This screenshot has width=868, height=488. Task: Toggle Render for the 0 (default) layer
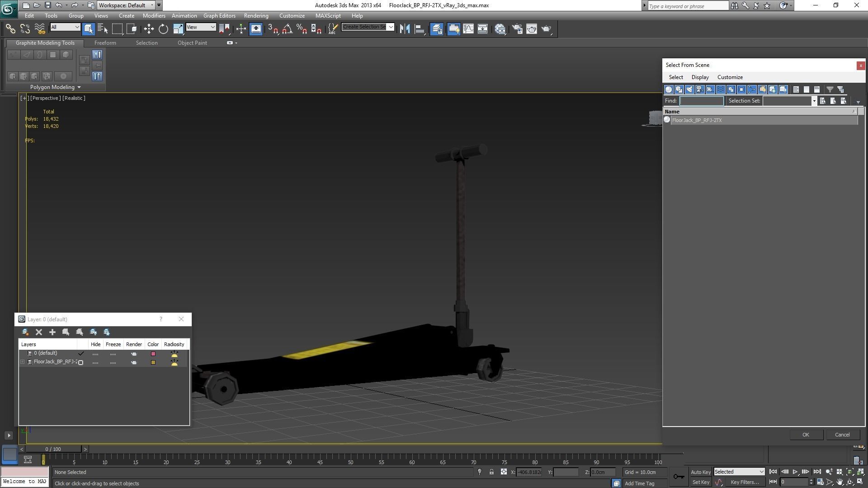(134, 354)
